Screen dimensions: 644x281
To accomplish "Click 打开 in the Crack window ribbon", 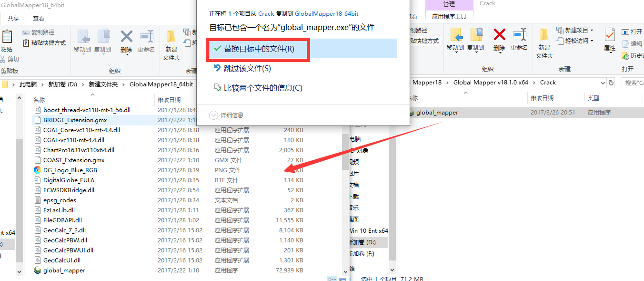I will point(632,32).
